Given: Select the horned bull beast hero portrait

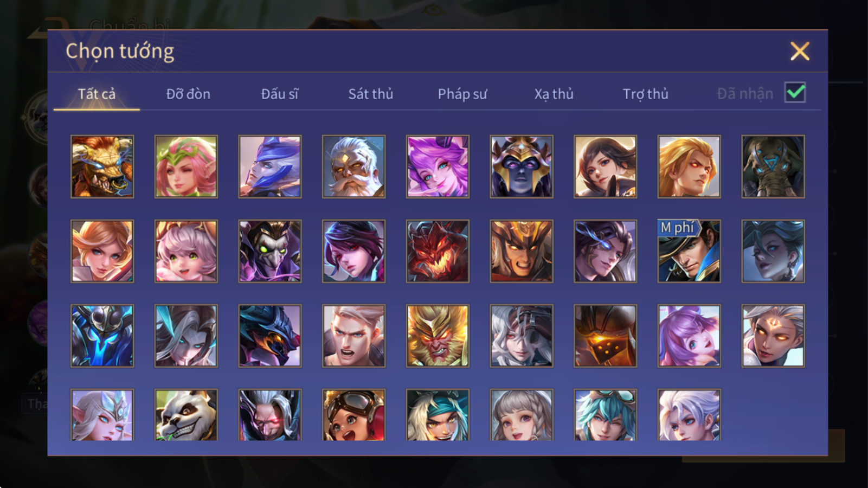Looking at the screenshot, I should [x=102, y=166].
